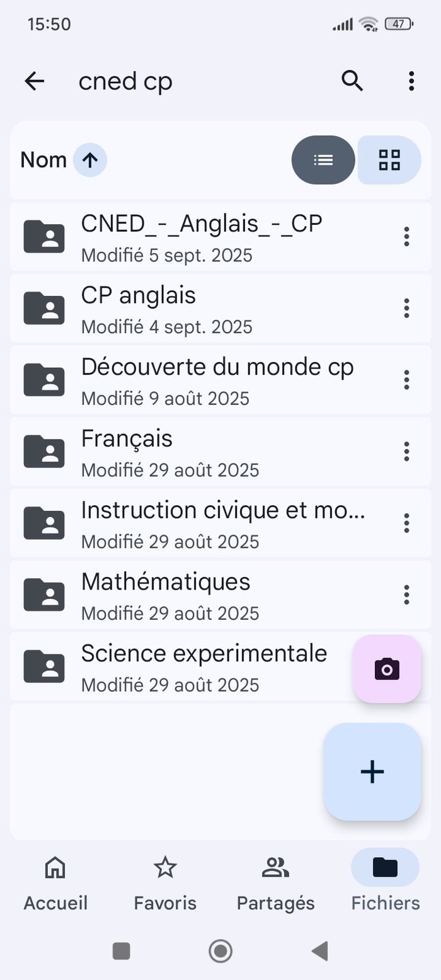This screenshot has height=980, width=441.
Task: Open more options for Français folder
Action: pyautogui.click(x=407, y=451)
